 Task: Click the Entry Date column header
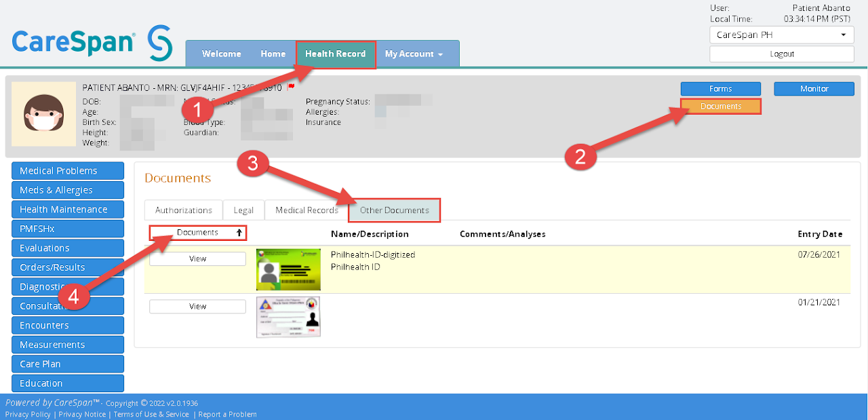[820, 234]
